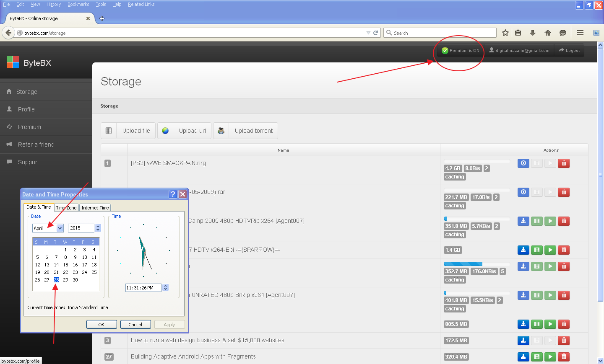The height and width of the screenshot is (364, 604).
Task: Click the green film icon for Building Adaptive Android Apps
Action: (537, 357)
